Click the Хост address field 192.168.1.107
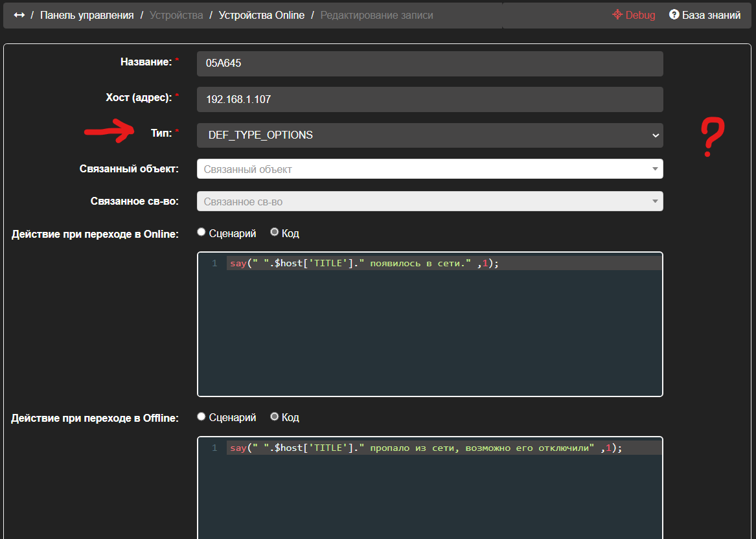 pyautogui.click(x=430, y=100)
